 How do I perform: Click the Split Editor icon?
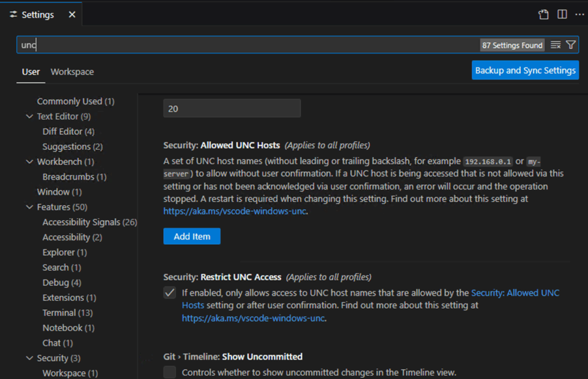(562, 14)
